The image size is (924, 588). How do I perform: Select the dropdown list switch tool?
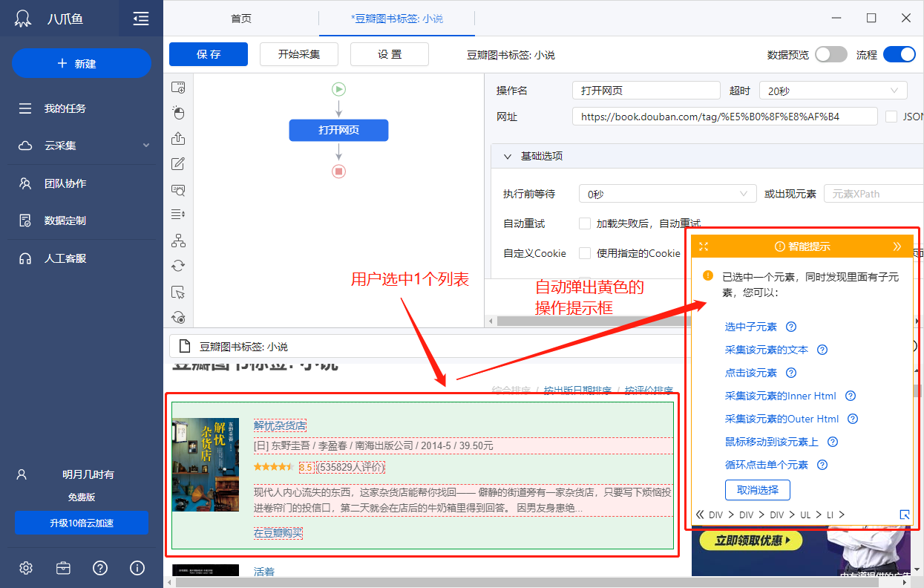178,215
